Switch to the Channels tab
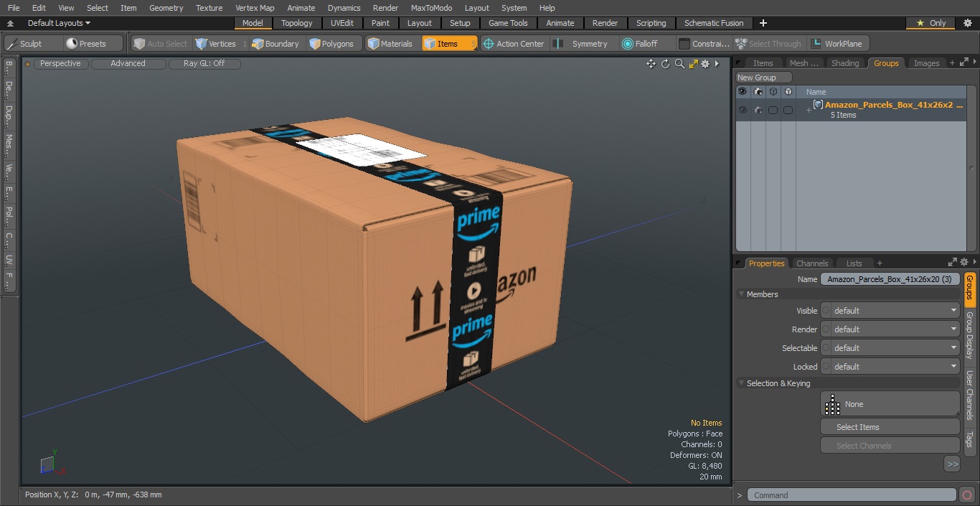 pos(812,263)
